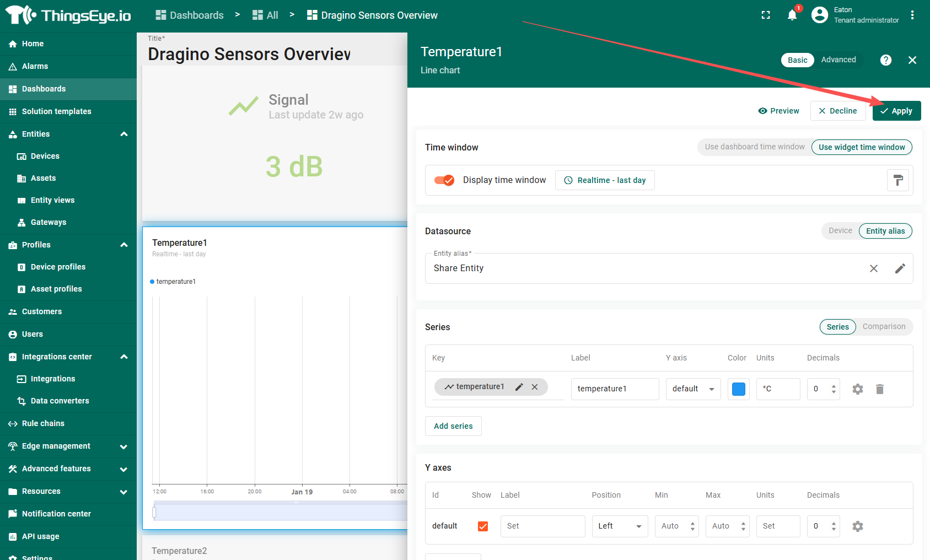Image resolution: width=930 pixels, height=560 pixels.
Task: Open the Position Left dropdown
Action: click(620, 526)
